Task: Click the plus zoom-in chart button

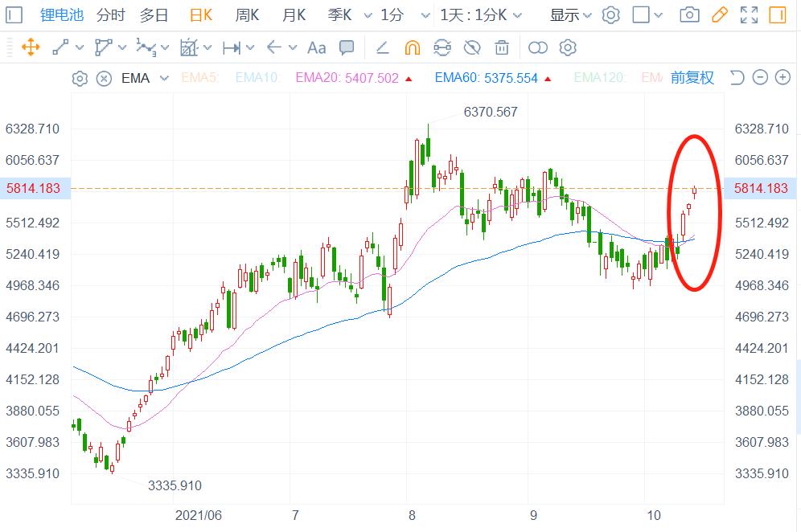Action: [783, 78]
